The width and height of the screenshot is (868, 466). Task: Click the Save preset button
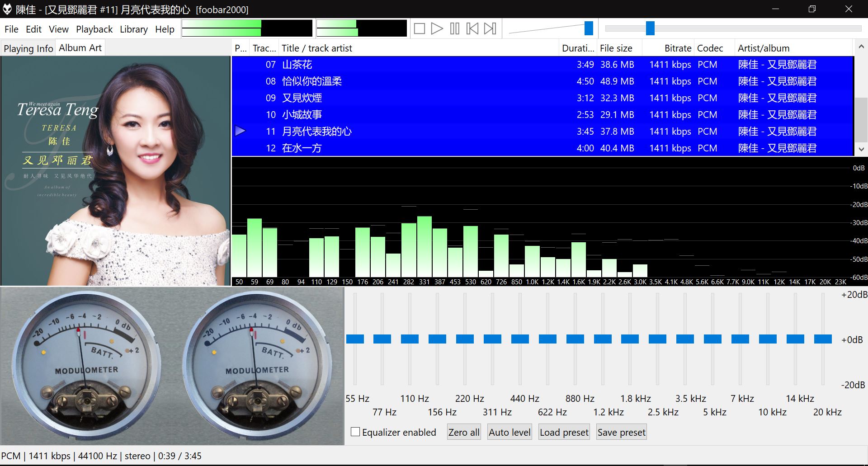click(x=622, y=433)
